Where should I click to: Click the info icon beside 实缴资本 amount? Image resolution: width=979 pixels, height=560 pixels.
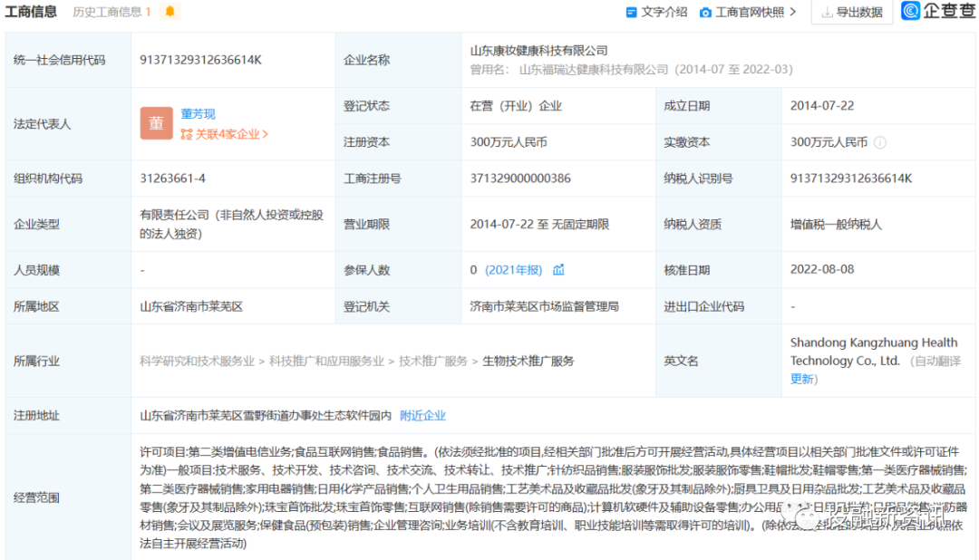879,142
